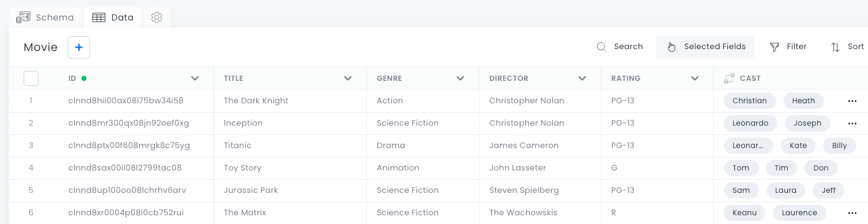Click the Search magnifier icon
The width and height of the screenshot is (868, 224).
(x=601, y=47)
